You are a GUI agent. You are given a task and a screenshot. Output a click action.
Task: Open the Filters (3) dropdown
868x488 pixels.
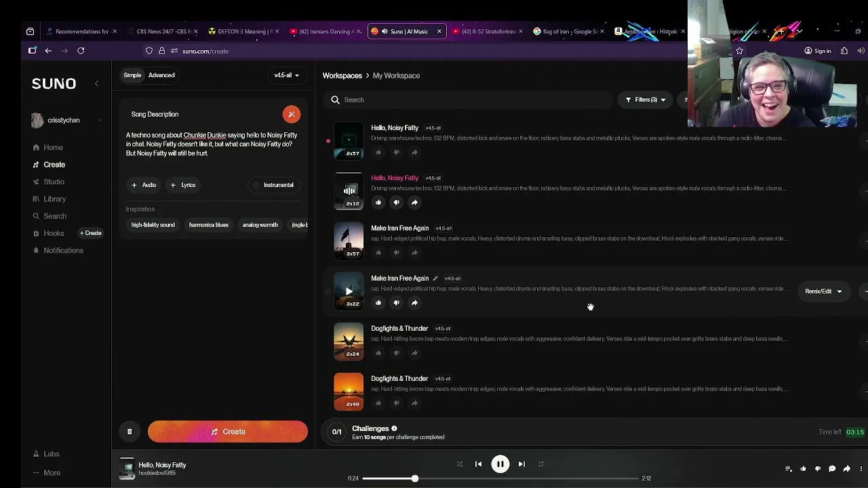click(x=645, y=100)
